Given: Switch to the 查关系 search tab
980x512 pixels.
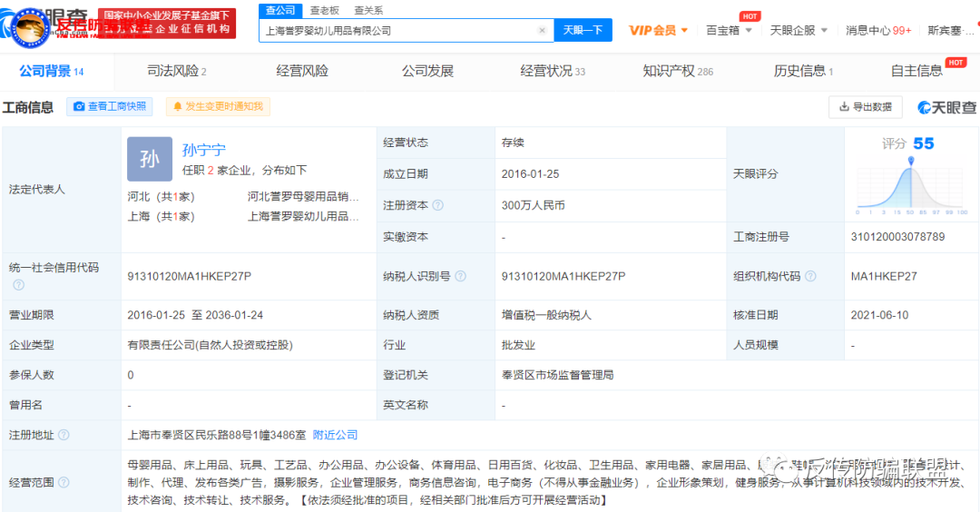Looking at the screenshot, I should (x=368, y=10).
